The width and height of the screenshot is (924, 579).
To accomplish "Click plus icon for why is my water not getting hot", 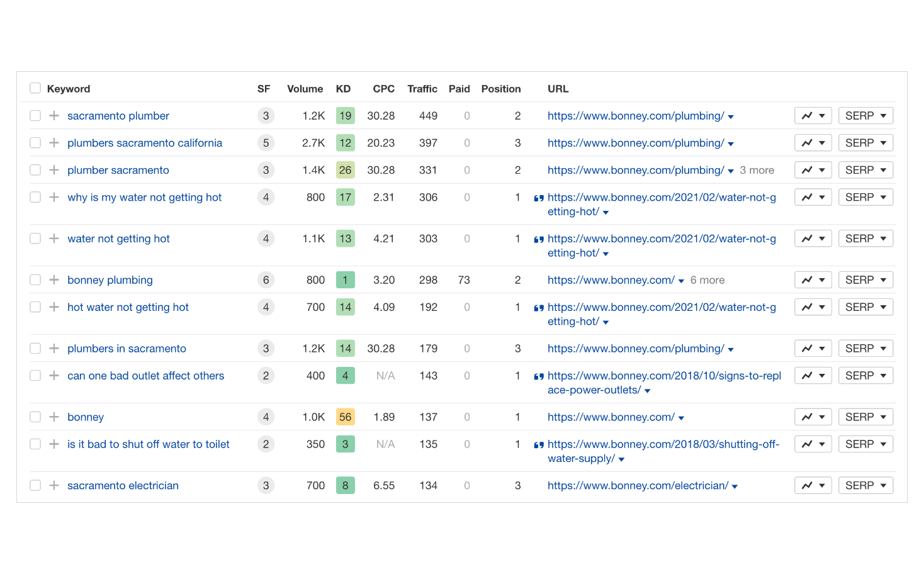I will click(54, 197).
